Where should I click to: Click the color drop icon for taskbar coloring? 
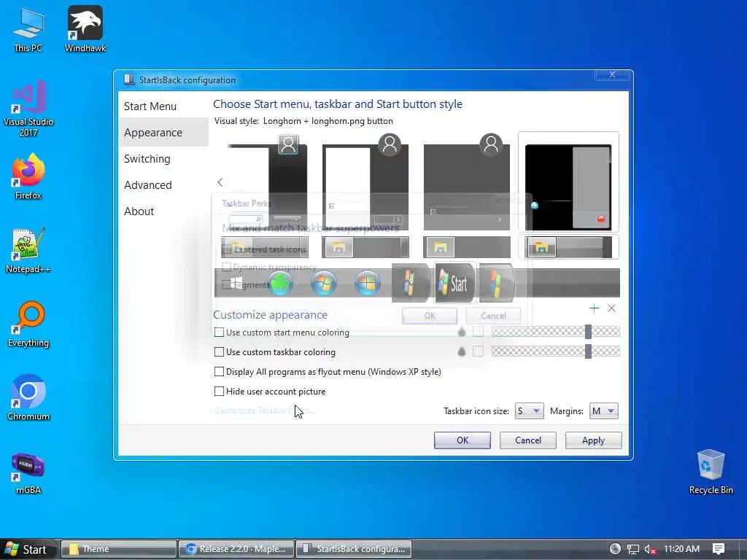[x=461, y=351]
